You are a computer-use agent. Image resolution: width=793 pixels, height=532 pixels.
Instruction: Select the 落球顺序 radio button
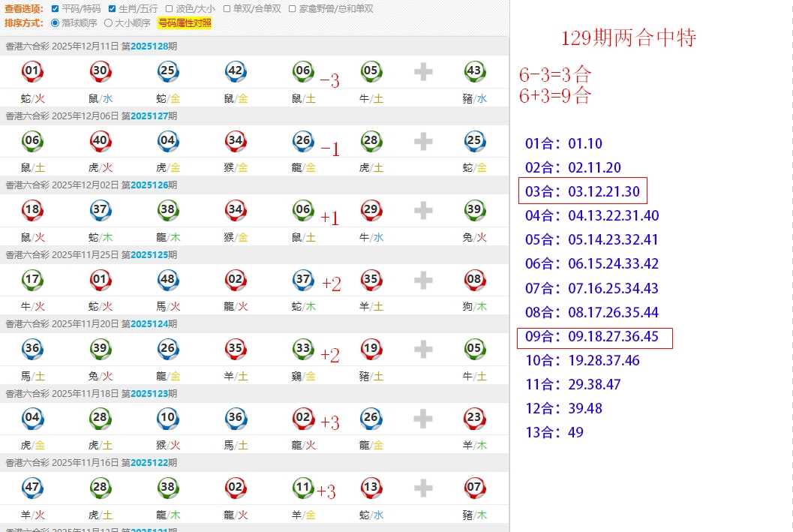(x=55, y=23)
